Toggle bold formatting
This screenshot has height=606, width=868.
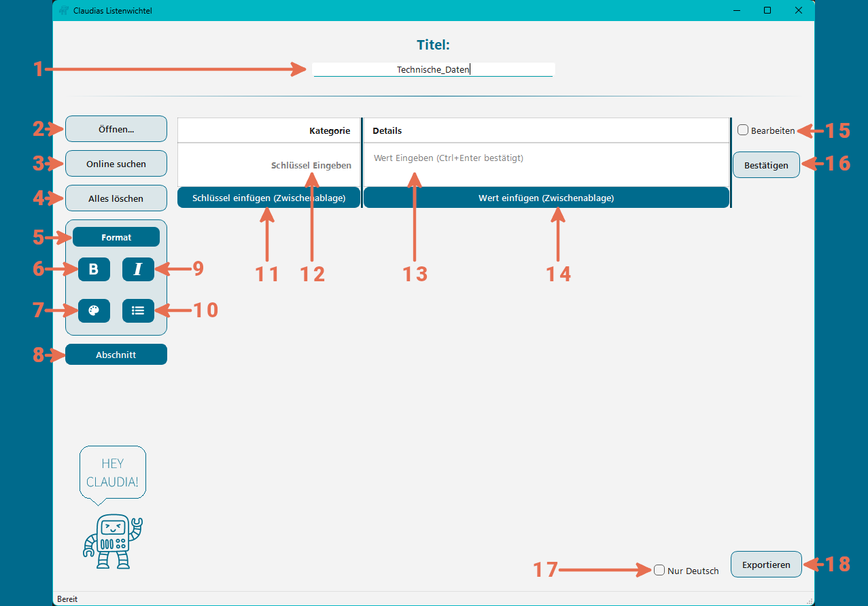pos(94,269)
